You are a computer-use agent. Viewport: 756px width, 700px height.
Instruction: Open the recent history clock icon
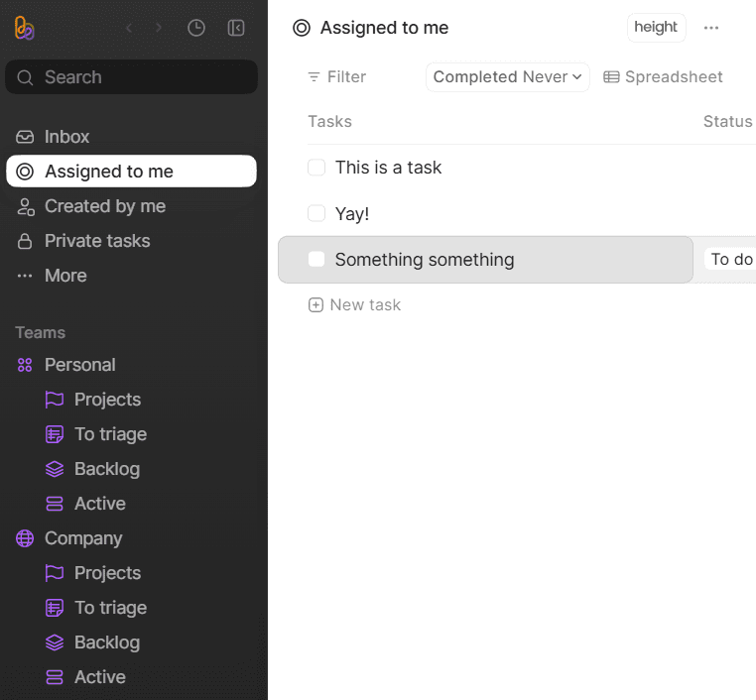(196, 28)
